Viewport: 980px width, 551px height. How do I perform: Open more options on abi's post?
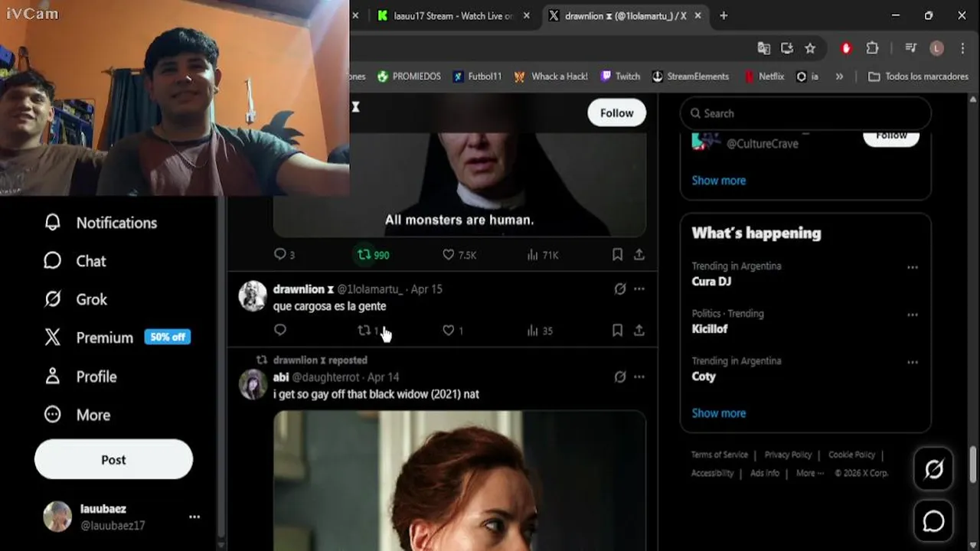pos(639,377)
